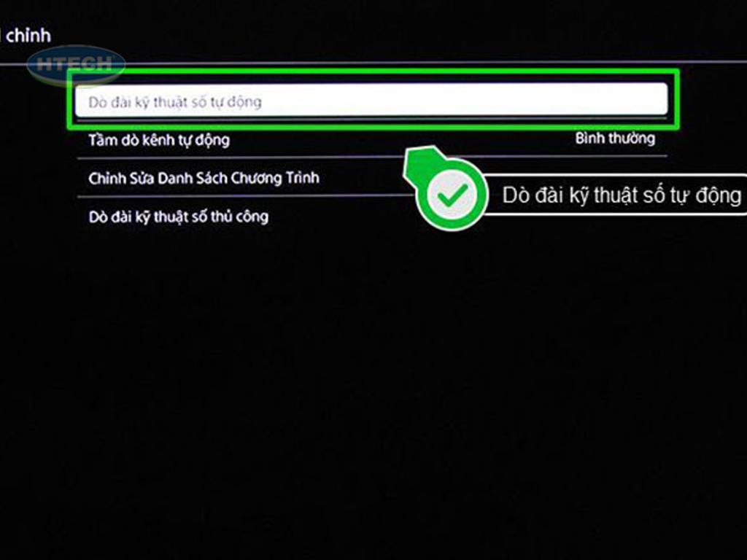The image size is (747, 560).
Task: Choose Dò đài kỹ thuật số thủ công
Action: coord(178,217)
